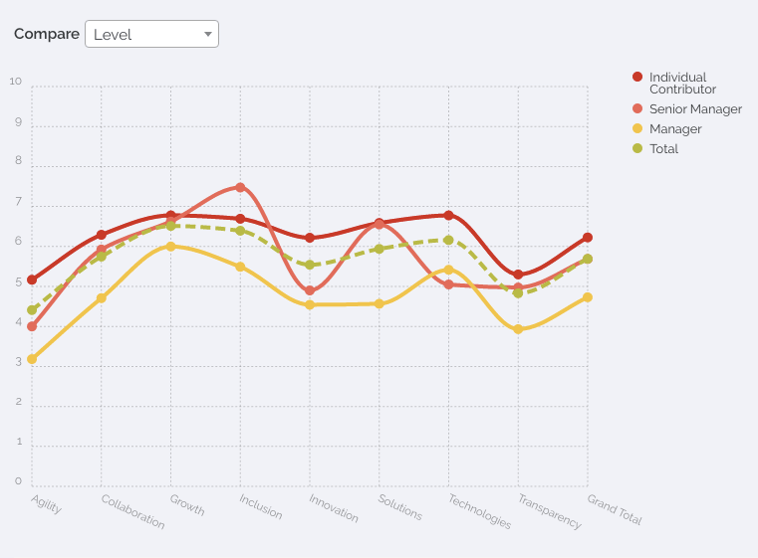Click the salmon Senior Manager legend dot
This screenshot has width=758, height=558.
pos(637,109)
